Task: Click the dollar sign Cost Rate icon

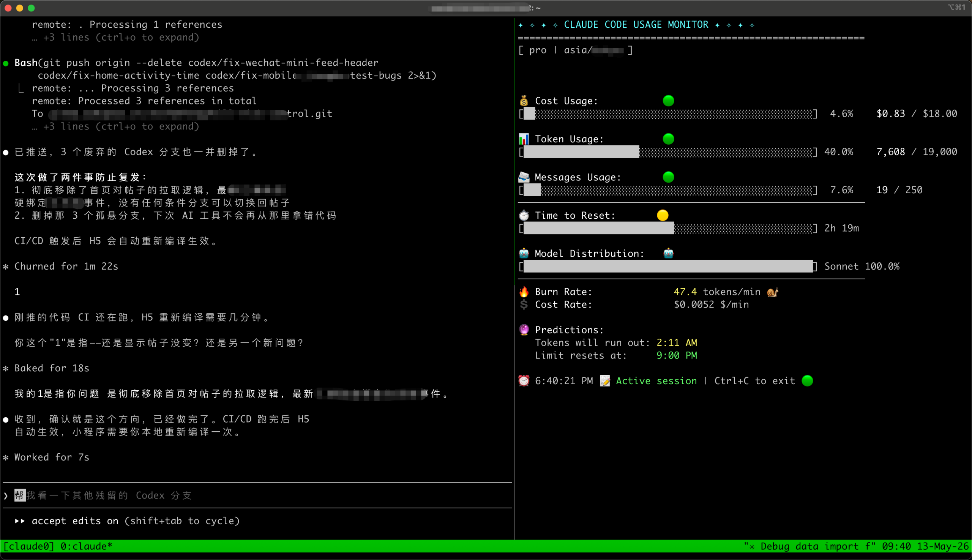Action: [524, 304]
